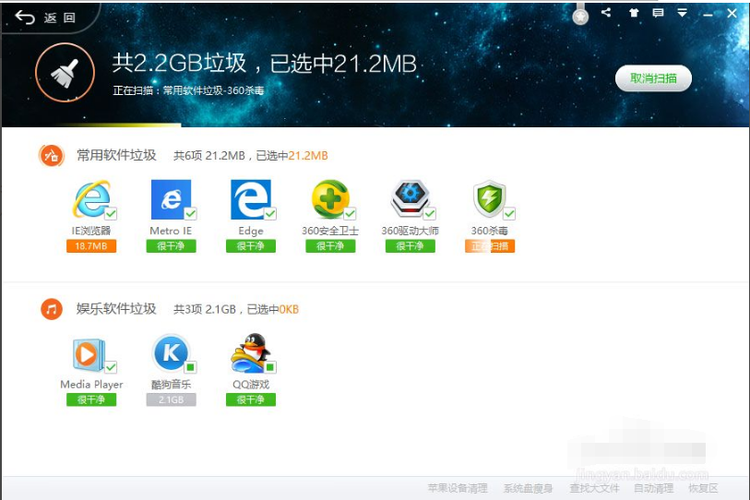The height and width of the screenshot is (500, 750).
Task: Uncheck the 360杀毒 checkbox
Action: pos(509,213)
